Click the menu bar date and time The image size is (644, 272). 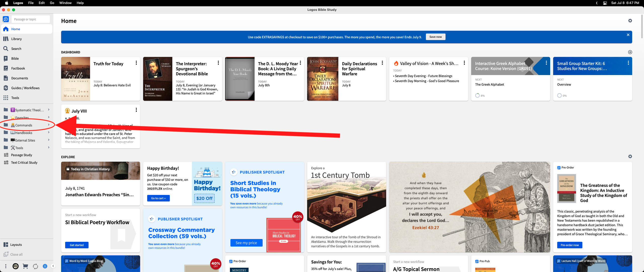click(x=625, y=3)
